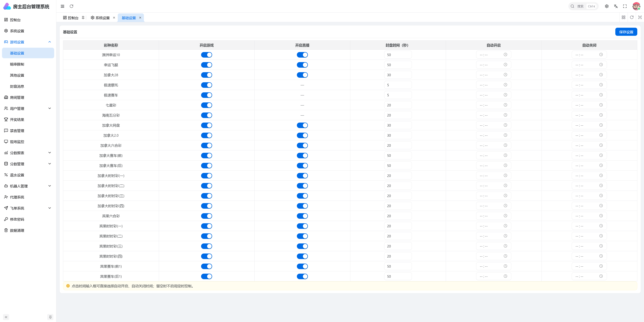
Task: Expand the 用户管理 menu
Action: [x=28, y=109]
